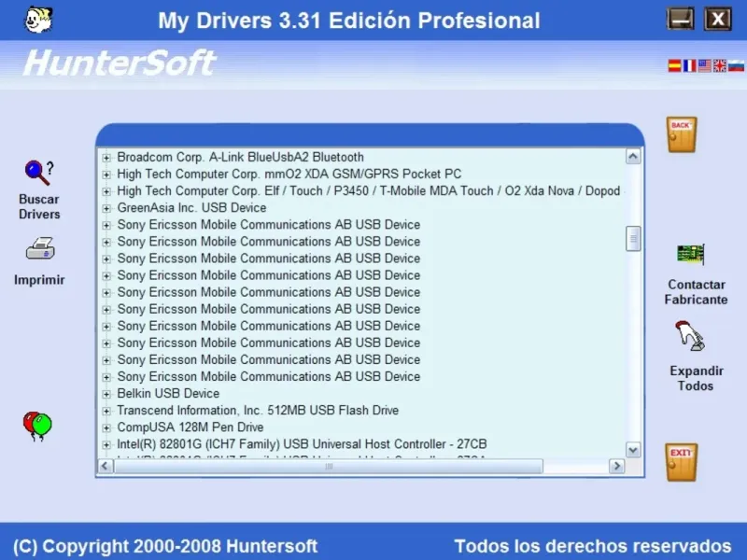Click the EXIT door icon

point(682,462)
